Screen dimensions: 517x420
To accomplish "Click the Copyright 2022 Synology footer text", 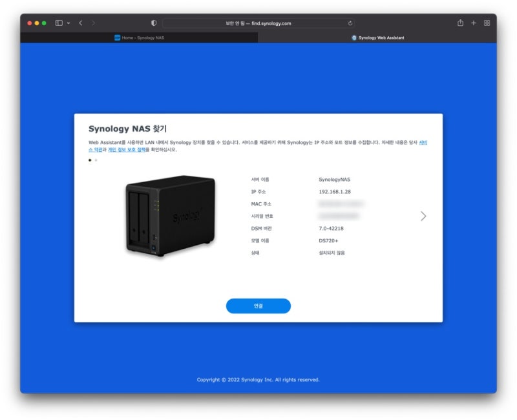I will coord(258,380).
